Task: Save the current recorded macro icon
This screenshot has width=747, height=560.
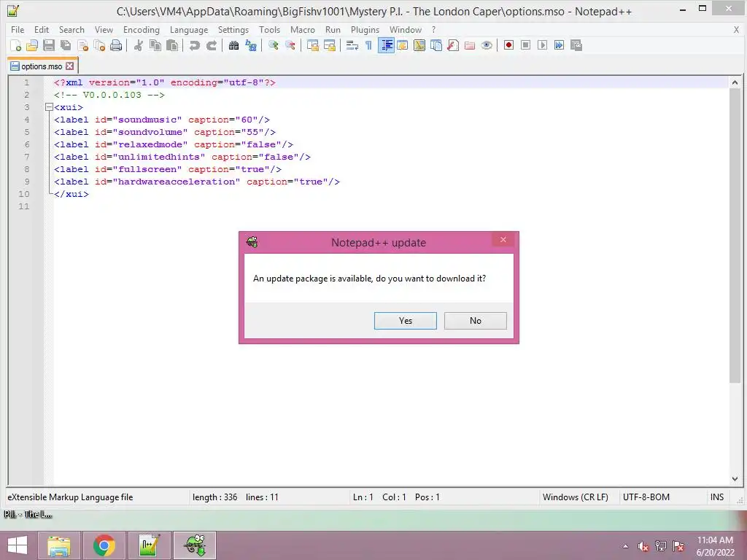Action: click(576, 45)
